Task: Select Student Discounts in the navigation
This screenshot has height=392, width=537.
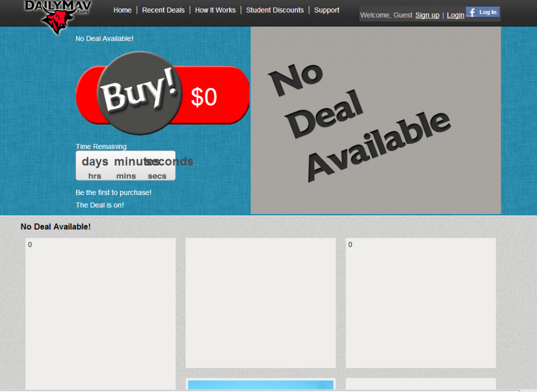Action: tap(275, 10)
